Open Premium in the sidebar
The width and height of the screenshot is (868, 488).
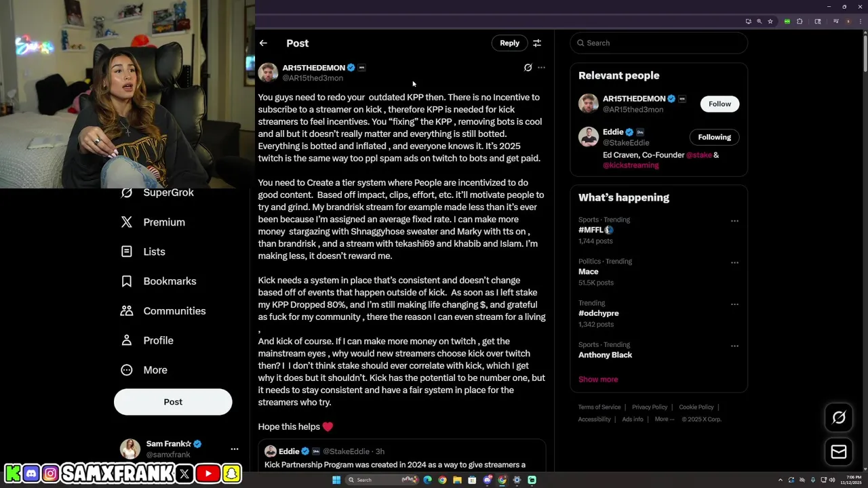pyautogui.click(x=153, y=222)
